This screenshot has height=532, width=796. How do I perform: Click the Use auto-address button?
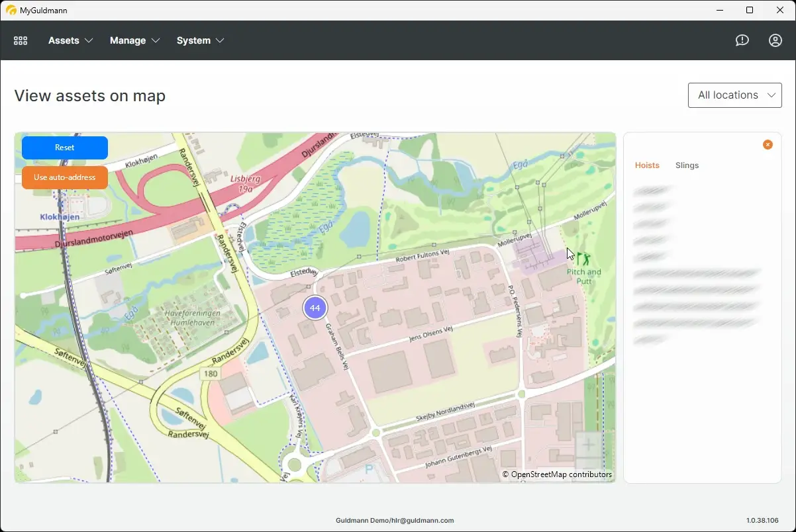point(64,177)
